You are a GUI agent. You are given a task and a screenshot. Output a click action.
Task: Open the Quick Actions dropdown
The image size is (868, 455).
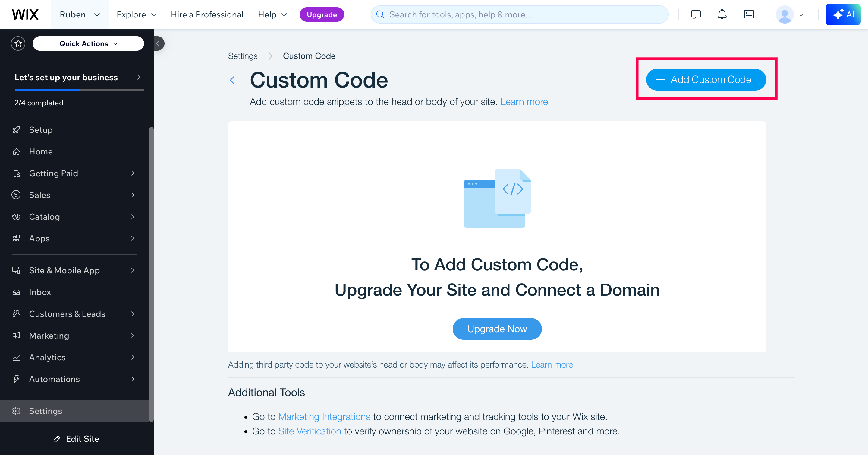coord(88,43)
